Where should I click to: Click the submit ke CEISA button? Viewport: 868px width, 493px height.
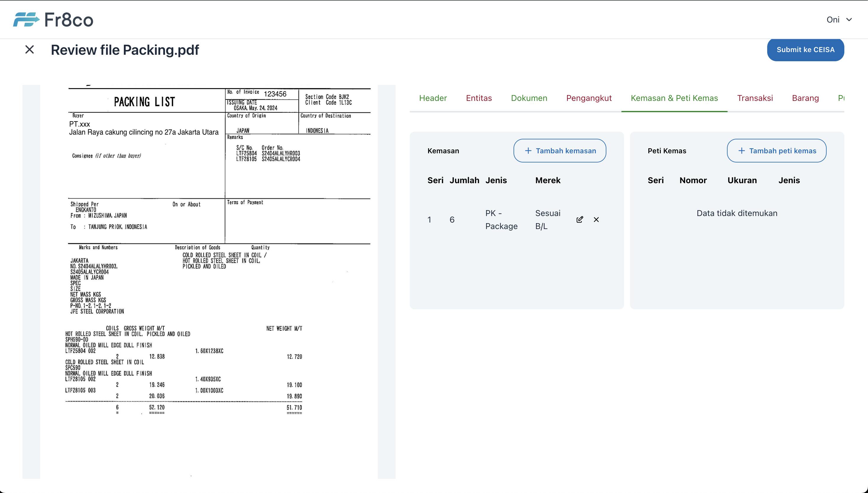coord(805,49)
